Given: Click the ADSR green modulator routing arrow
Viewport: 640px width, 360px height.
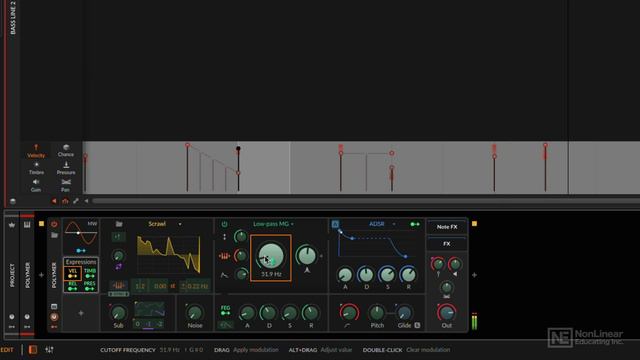Looking at the screenshot, I should coord(415,224).
